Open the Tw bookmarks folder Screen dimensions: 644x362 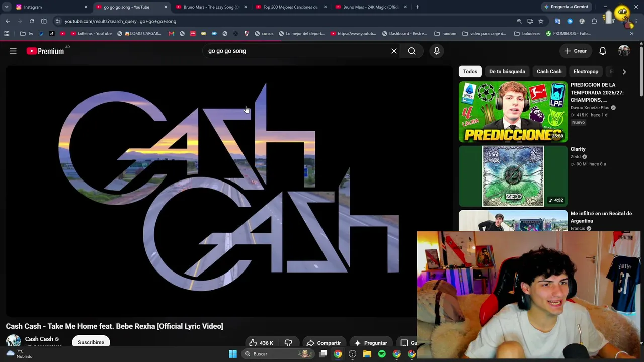click(x=27, y=34)
